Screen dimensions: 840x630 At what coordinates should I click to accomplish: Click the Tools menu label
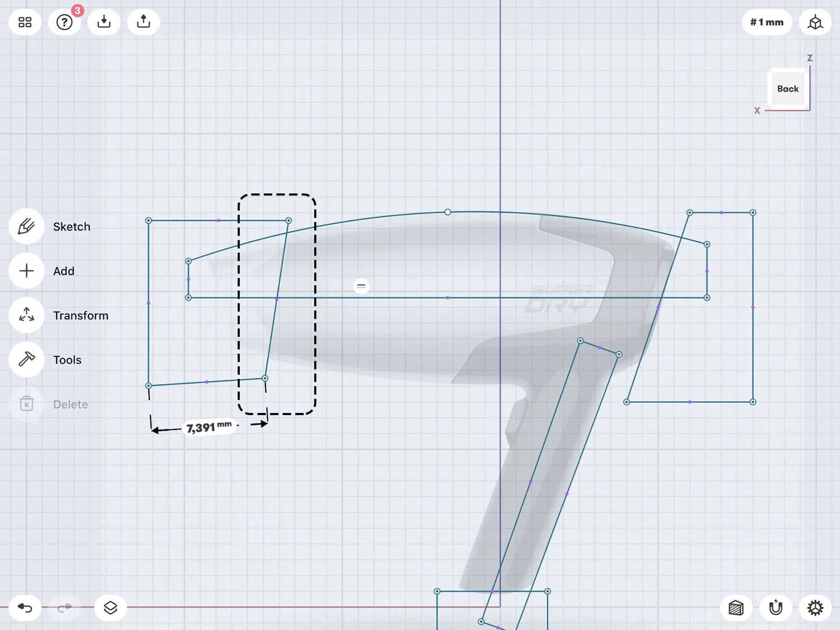pyautogui.click(x=67, y=360)
